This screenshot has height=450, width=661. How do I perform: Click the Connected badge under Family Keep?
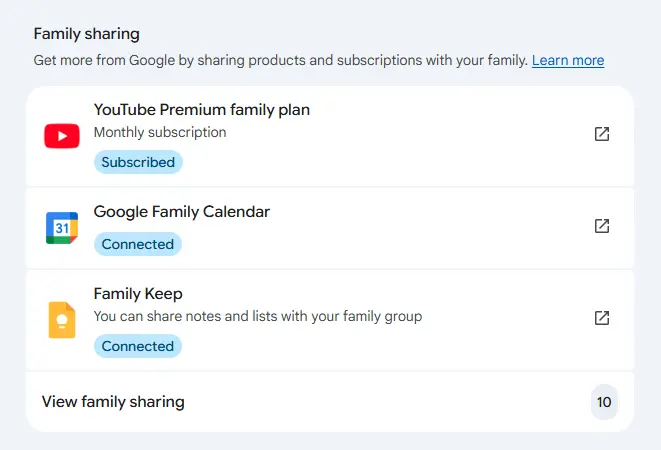pyautogui.click(x=138, y=346)
